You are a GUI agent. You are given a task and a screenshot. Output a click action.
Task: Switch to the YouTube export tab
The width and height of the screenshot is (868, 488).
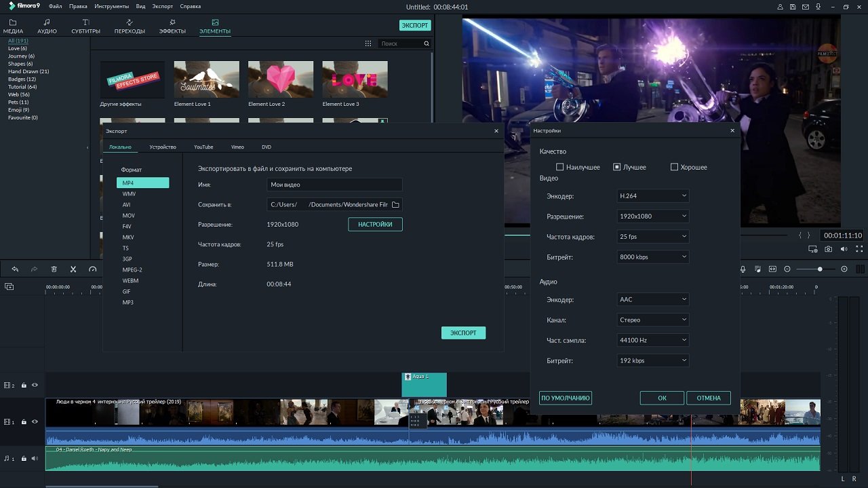point(203,147)
